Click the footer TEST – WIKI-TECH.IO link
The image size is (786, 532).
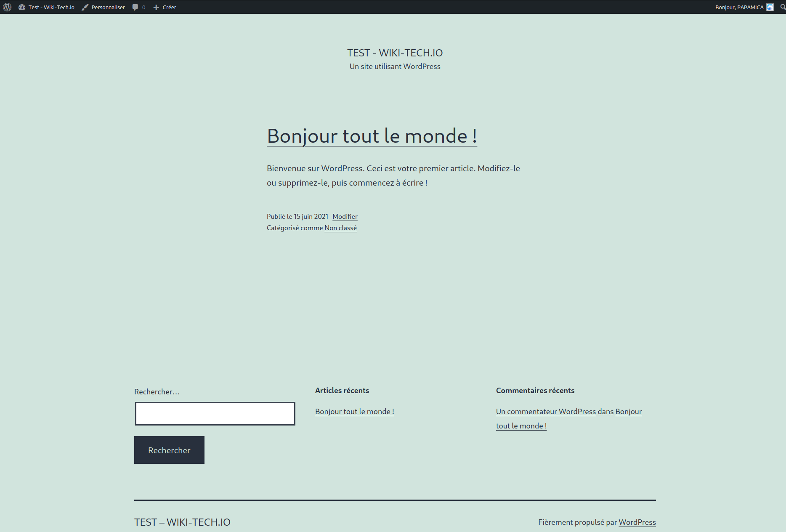coord(182,522)
